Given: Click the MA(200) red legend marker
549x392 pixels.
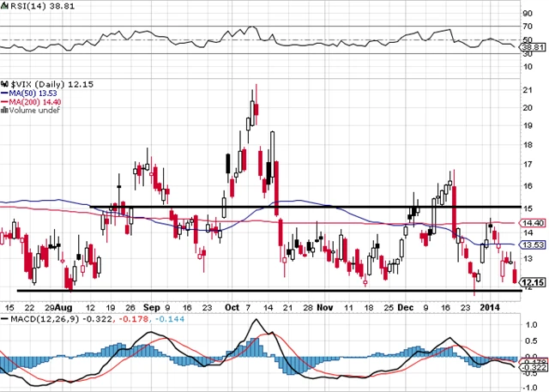Looking at the screenshot, I should (x=4, y=100).
